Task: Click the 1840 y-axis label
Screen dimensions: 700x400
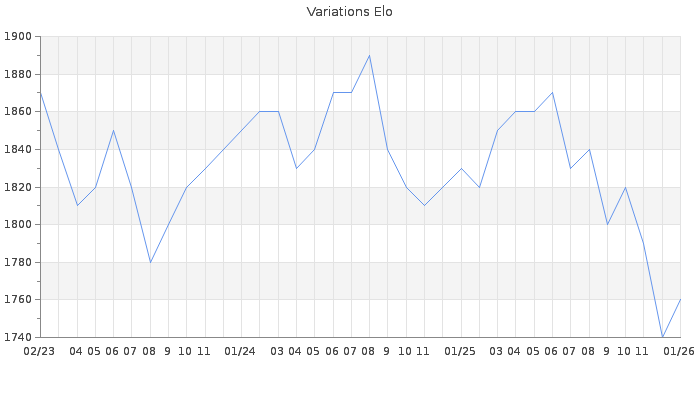Action: click(x=18, y=150)
